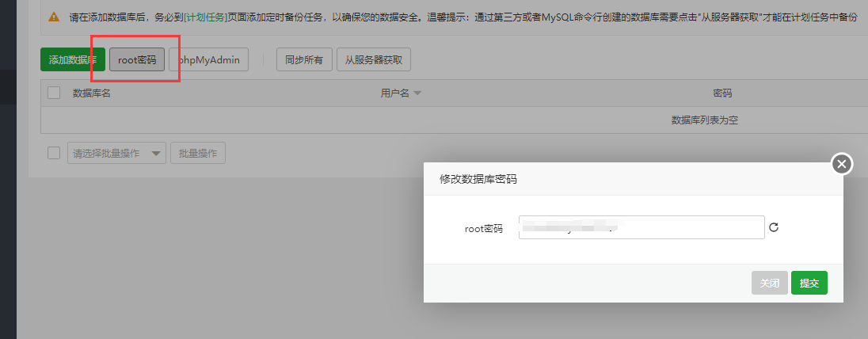Focus the root密码 input field
Screen dimensions: 868x339
pyautogui.click(x=641, y=227)
